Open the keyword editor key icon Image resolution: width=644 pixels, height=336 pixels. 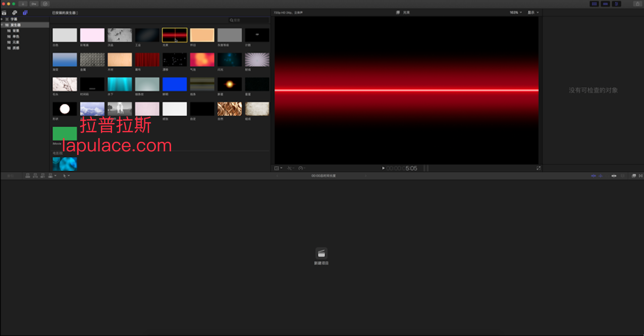point(34,4)
